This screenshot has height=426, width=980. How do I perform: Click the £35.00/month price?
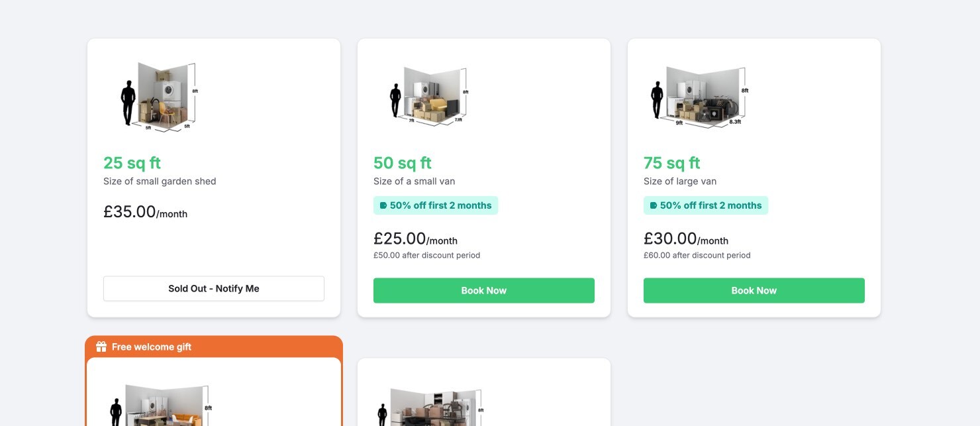(145, 213)
